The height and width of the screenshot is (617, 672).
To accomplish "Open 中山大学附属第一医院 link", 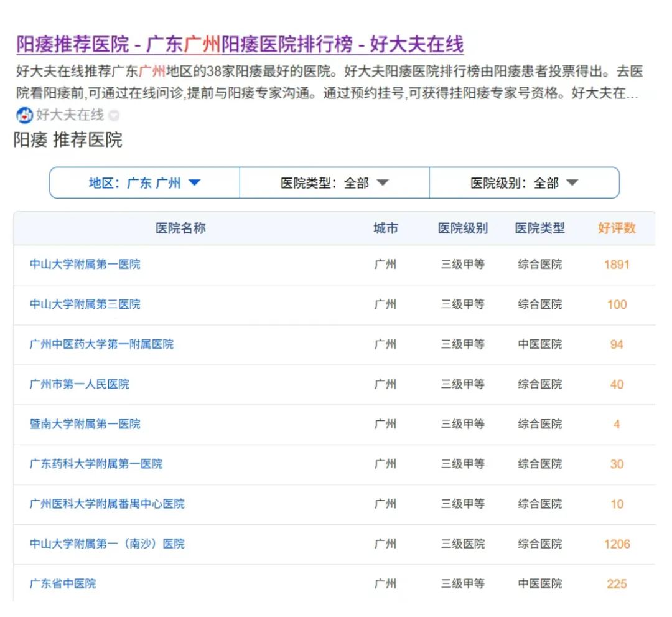I will click(85, 264).
